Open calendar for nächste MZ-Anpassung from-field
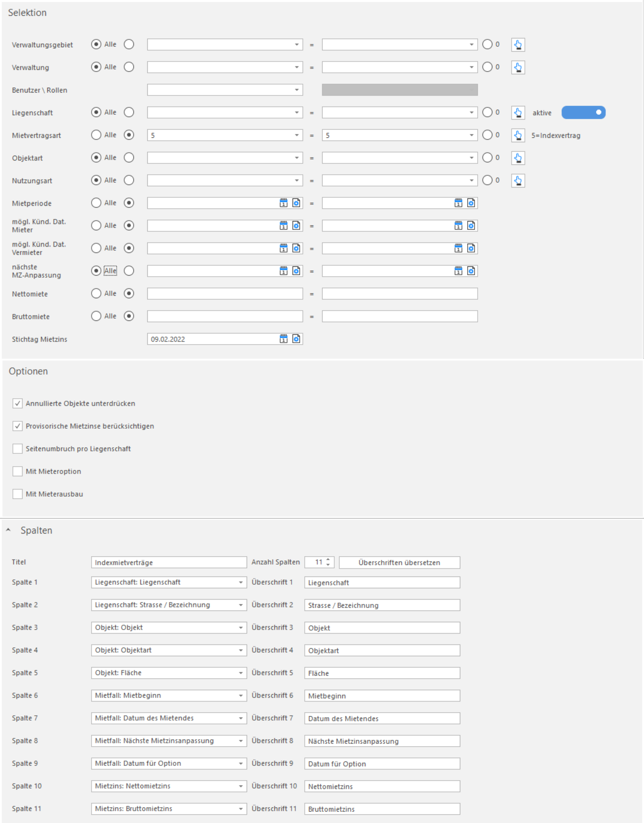 pyautogui.click(x=284, y=271)
